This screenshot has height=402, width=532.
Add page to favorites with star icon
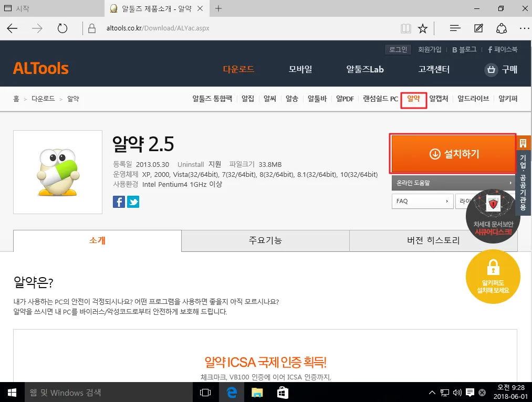(x=423, y=28)
